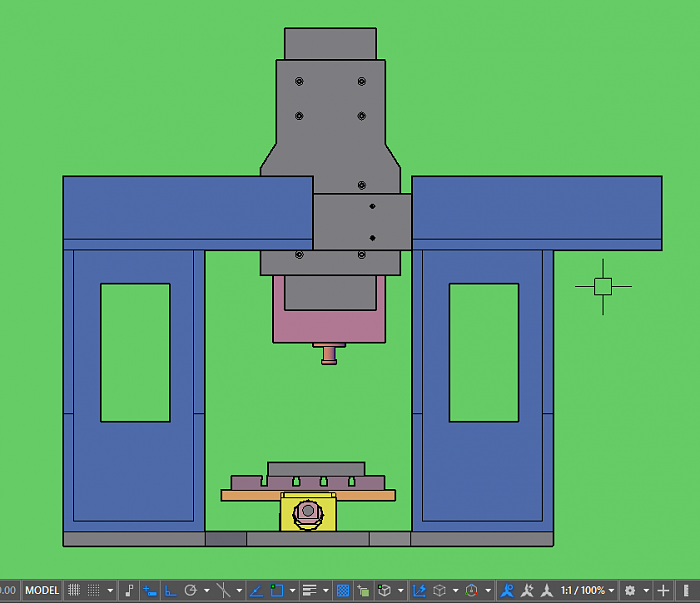The image size is (700, 603).
Task: Toggle the grid display icon
Action: 73,590
